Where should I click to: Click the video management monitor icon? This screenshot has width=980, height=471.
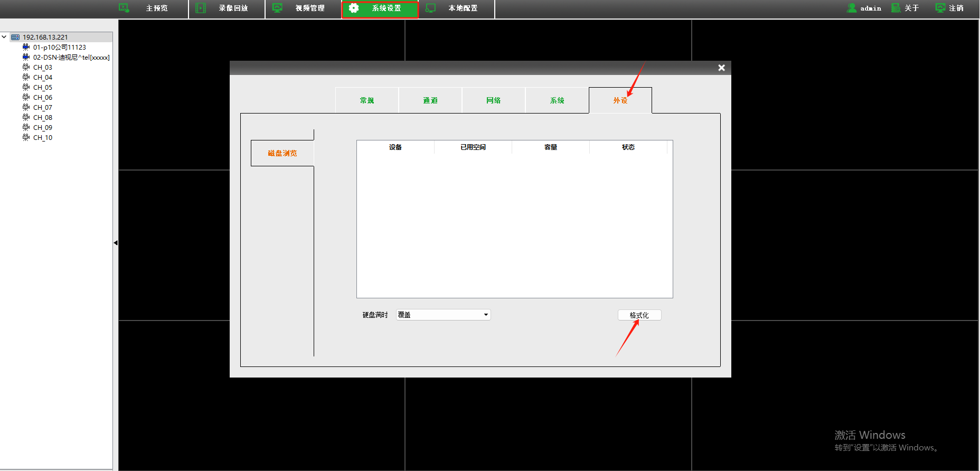277,8
